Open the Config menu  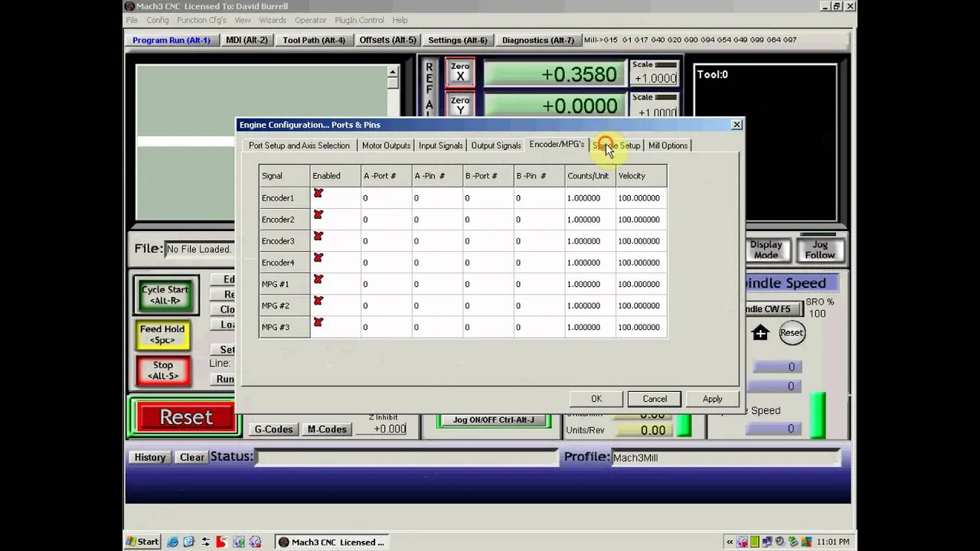[x=158, y=20]
